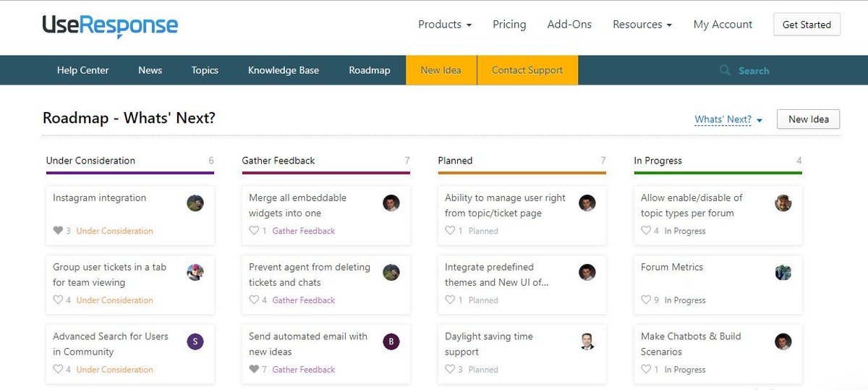Open the Contact Support tab
The width and height of the screenshot is (868, 390).
(x=527, y=70)
